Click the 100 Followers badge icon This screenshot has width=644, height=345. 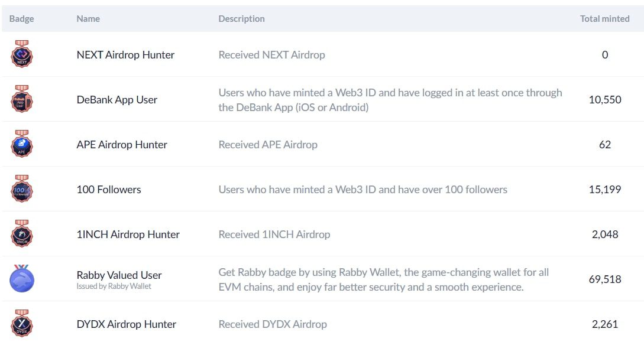(x=22, y=190)
